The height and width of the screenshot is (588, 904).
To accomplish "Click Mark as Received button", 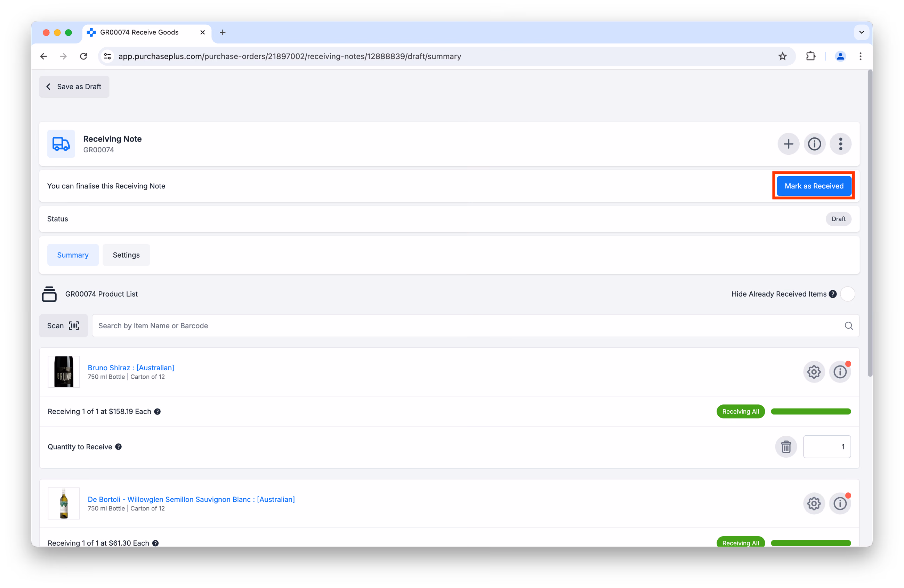I will [x=814, y=186].
